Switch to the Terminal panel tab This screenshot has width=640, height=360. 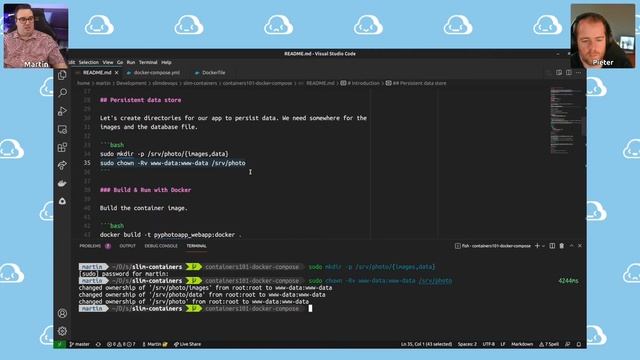[x=196, y=246]
